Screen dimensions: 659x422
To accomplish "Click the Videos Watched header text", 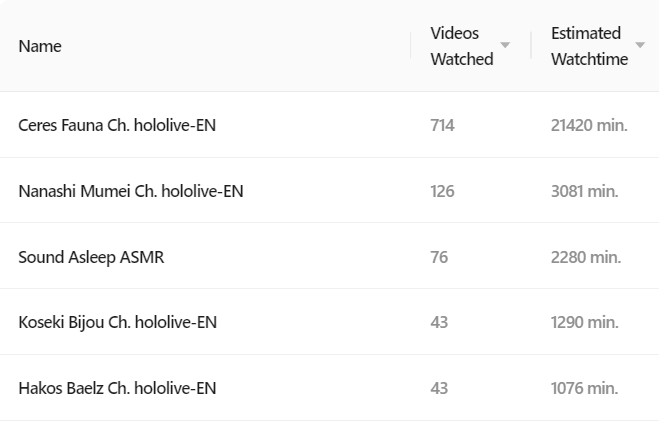I will point(462,46).
